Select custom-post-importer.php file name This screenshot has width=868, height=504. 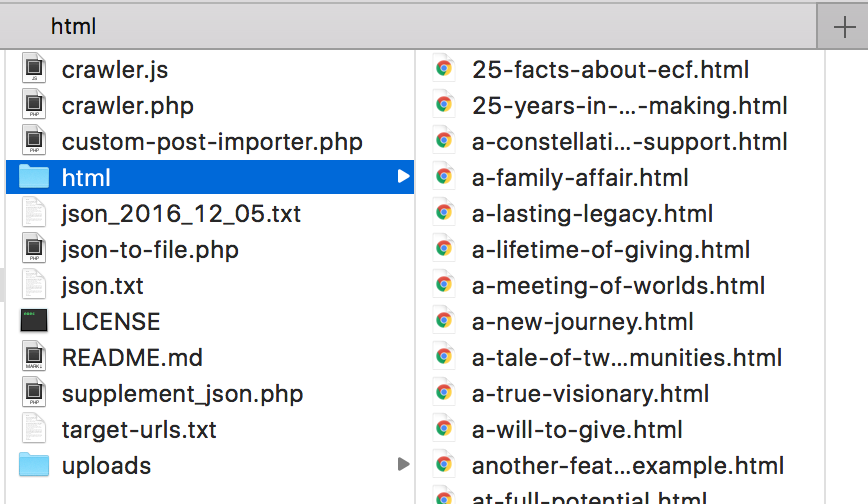[212, 142]
